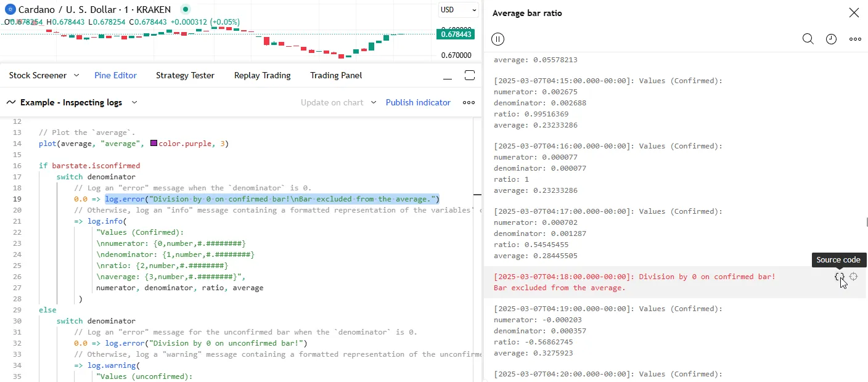
Task: Click Source code icon on error log
Action: (x=839, y=277)
